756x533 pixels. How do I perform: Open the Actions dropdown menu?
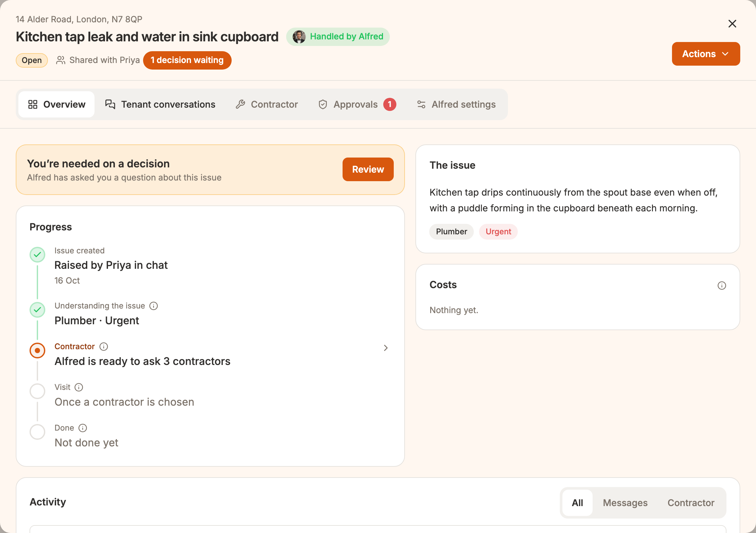tap(705, 54)
